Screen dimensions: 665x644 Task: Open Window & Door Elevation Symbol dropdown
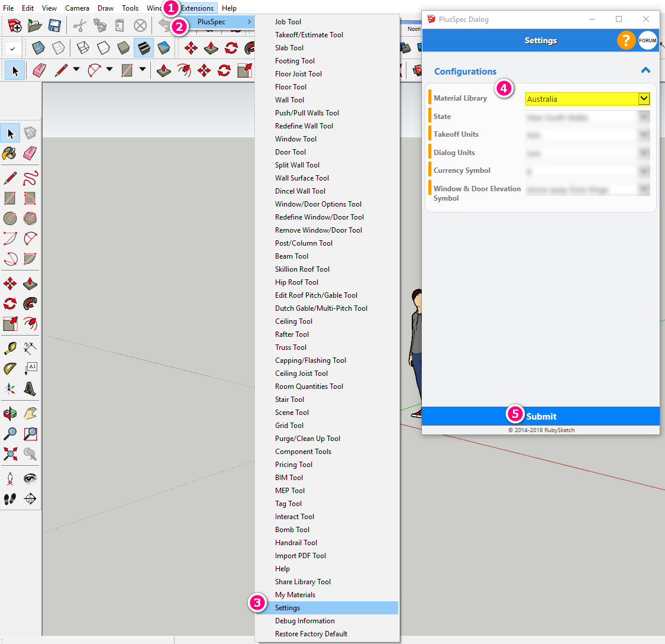click(x=587, y=189)
